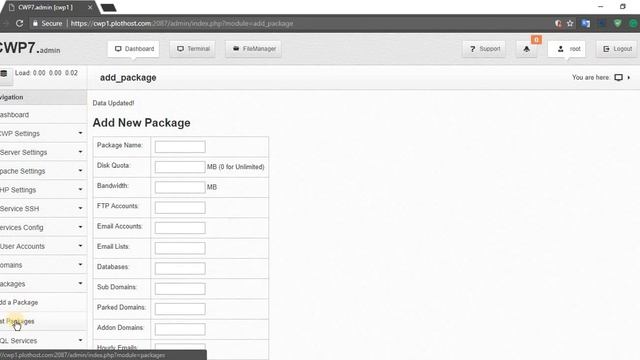Expand the User Accounts menu
640x360 pixels.
(x=43, y=246)
